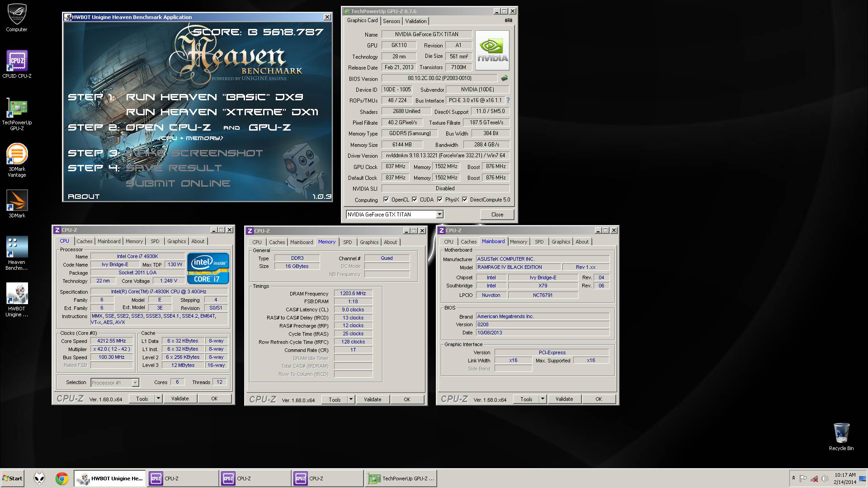This screenshot has height=488, width=868.
Task: Open Tools dropdown arrow in Memory tab window
Action: (x=351, y=399)
